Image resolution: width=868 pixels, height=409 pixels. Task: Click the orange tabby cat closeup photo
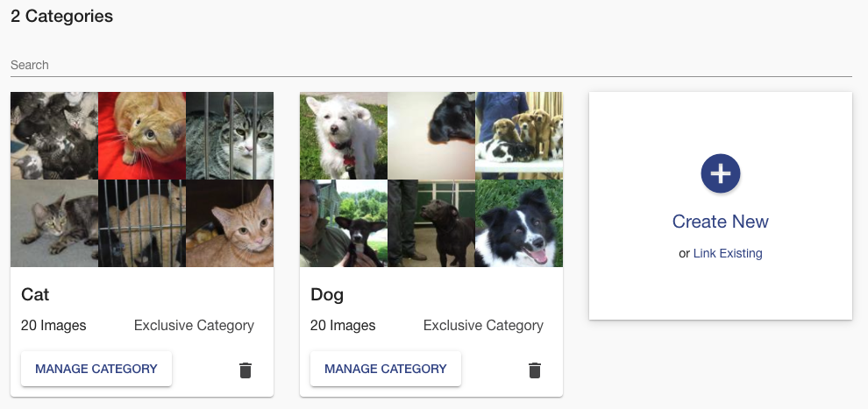[230, 223]
